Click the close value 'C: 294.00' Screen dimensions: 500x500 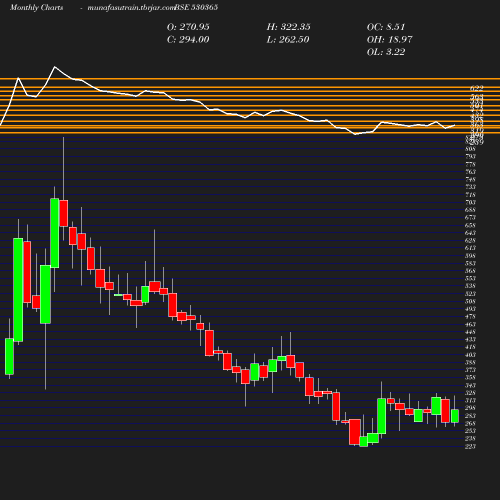pos(188,40)
